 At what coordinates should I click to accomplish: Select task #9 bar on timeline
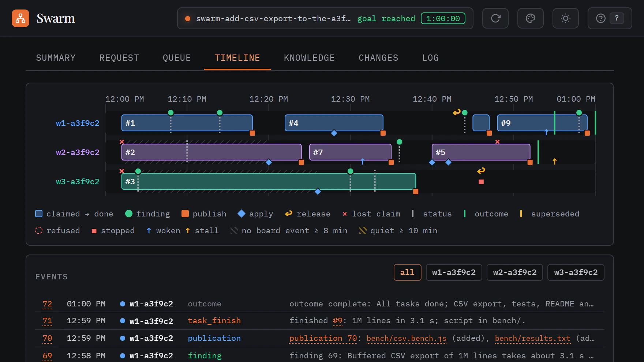point(542,123)
